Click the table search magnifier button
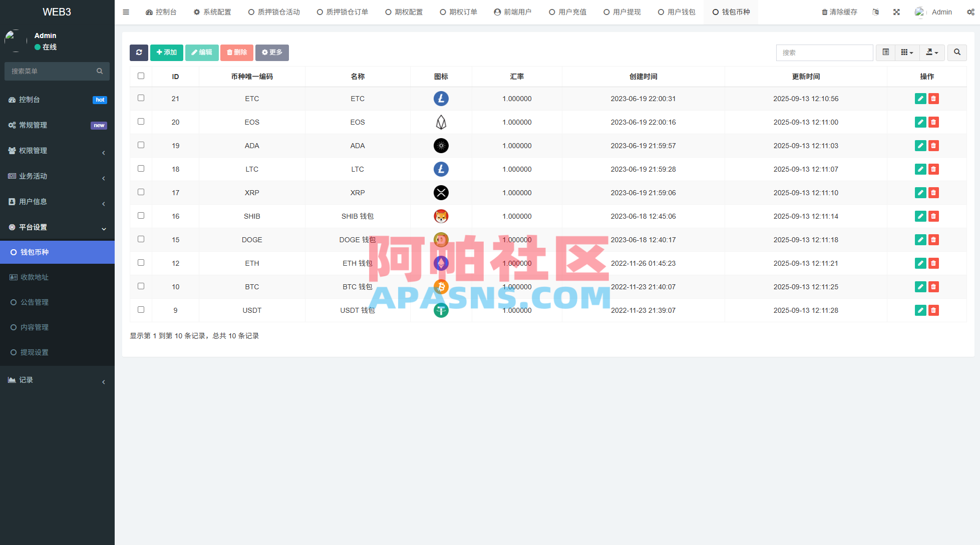This screenshot has height=545, width=980. pos(957,53)
